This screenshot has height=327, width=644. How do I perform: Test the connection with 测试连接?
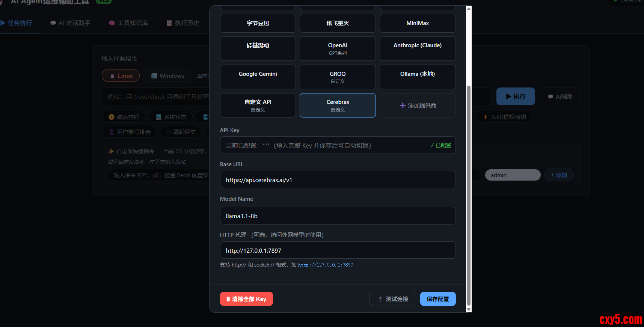[x=392, y=299]
